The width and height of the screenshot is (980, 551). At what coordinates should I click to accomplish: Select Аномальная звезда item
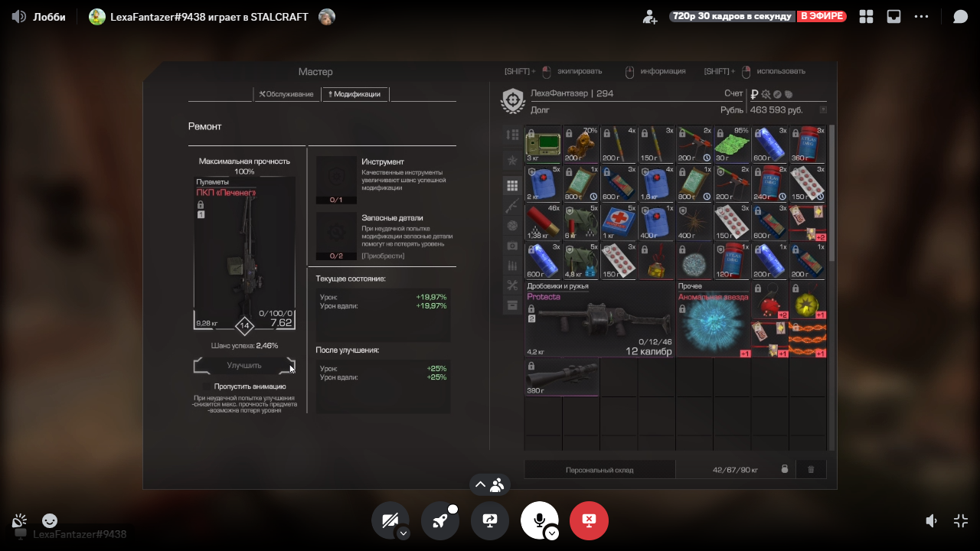coord(713,320)
